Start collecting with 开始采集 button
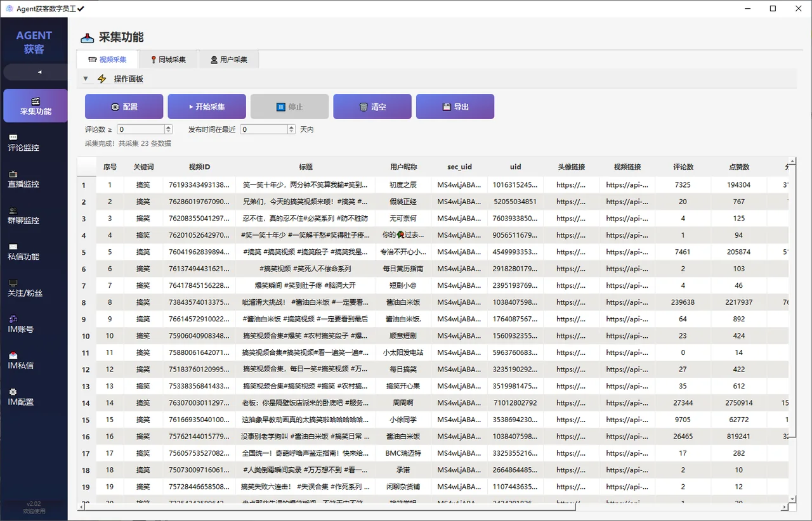 tap(207, 106)
